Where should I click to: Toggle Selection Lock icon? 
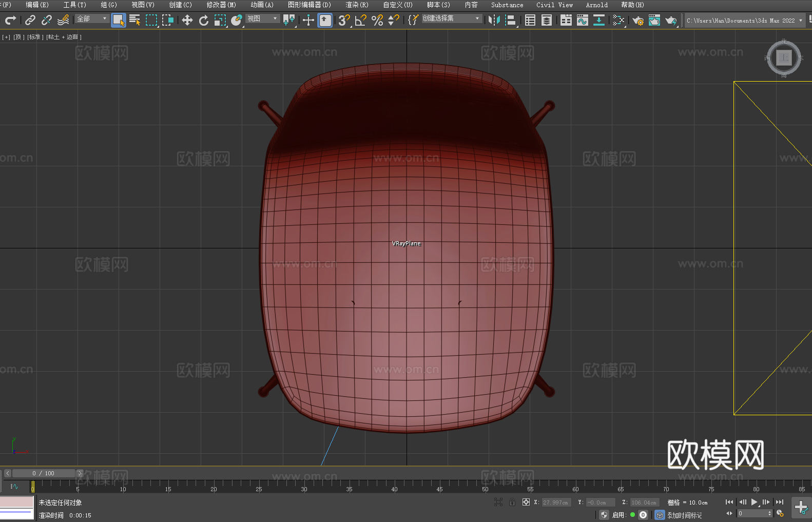[x=512, y=502]
